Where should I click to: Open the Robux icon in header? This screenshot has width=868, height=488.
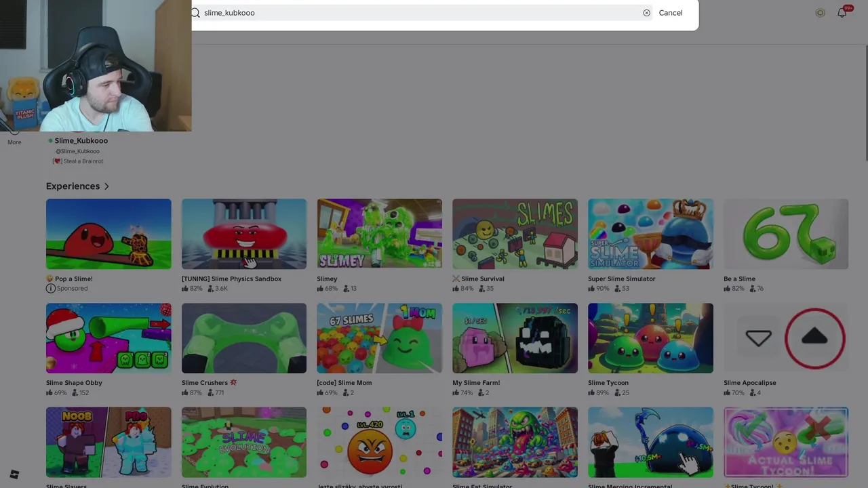pos(820,13)
